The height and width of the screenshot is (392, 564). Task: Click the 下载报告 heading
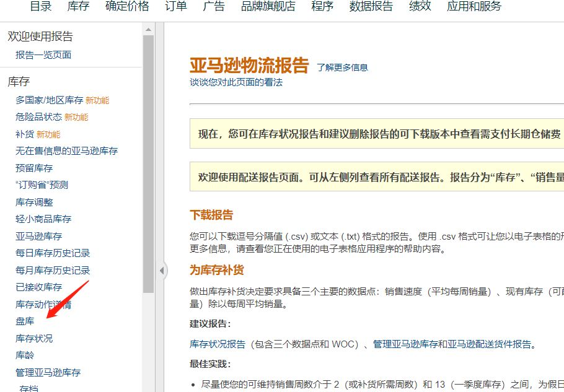pyautogui.click(x=211, y=215)
